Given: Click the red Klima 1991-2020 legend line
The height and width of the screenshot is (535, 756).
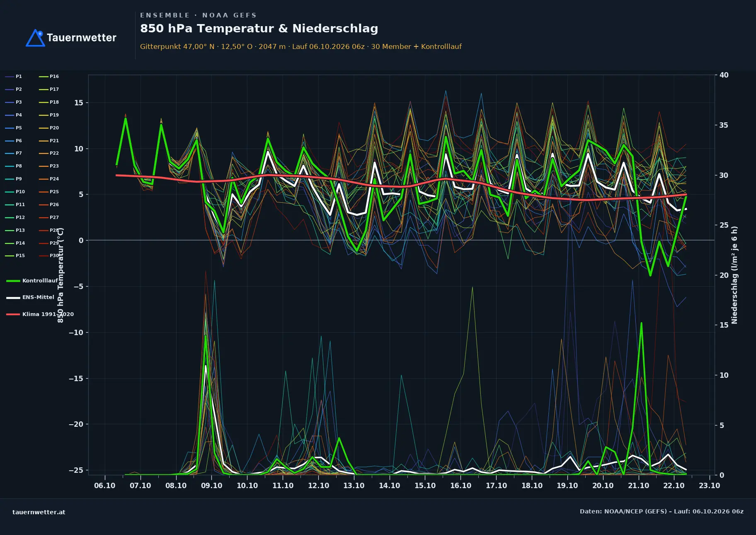Looking at the screenshot, I should click(13, 314).
